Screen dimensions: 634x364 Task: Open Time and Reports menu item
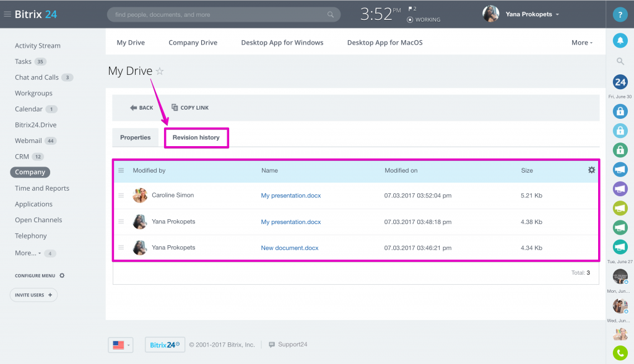[x=42, y=188]
